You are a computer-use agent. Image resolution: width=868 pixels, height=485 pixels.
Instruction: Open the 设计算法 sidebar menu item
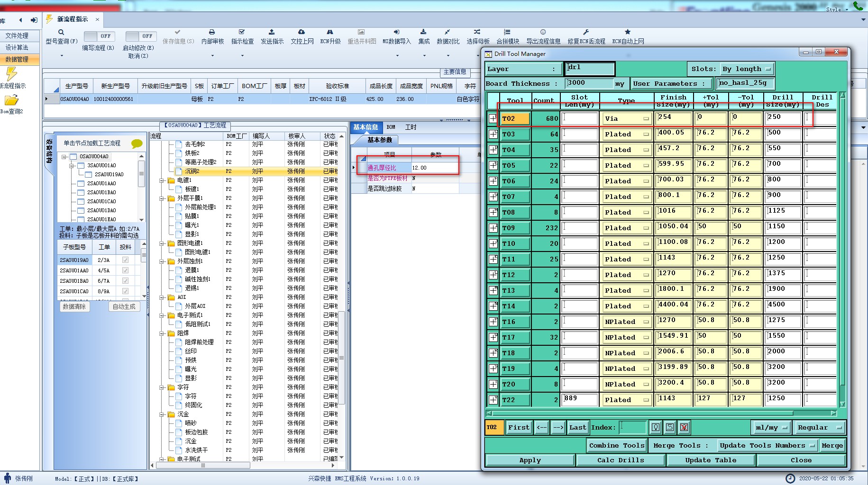coord(17,47)
